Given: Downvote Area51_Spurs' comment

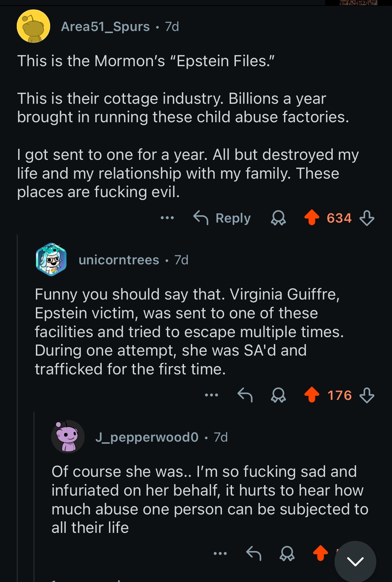Looking at the screenshot, I should [x=367, y=218].
